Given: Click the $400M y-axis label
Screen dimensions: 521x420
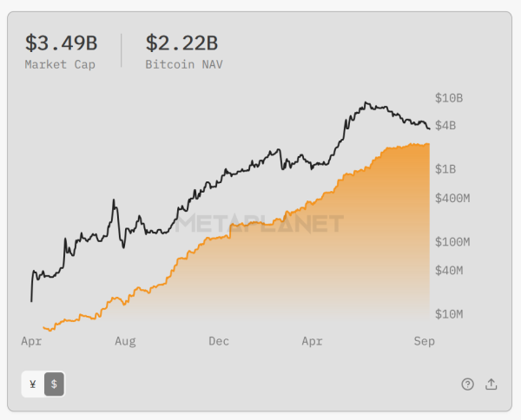Looking at the screenshot, I should 452,198.
